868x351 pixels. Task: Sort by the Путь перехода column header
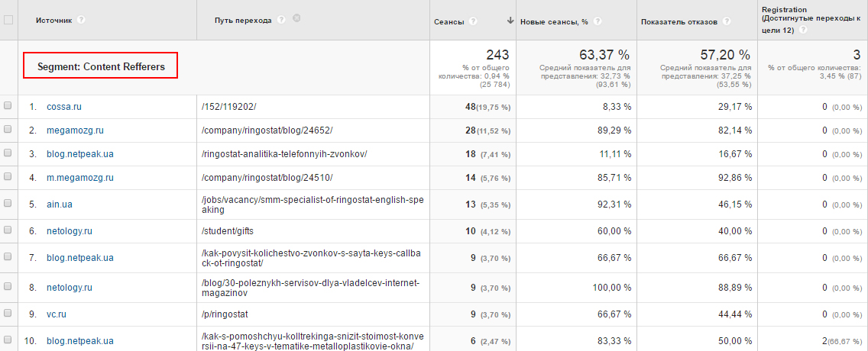click(x=243, y=20)
